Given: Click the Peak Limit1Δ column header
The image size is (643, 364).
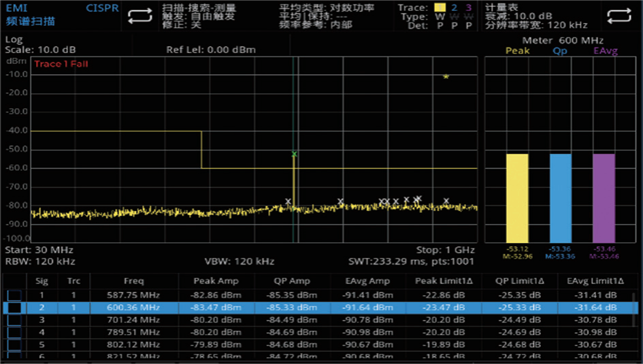Looking at the screenshot, I should coord(444,281).
